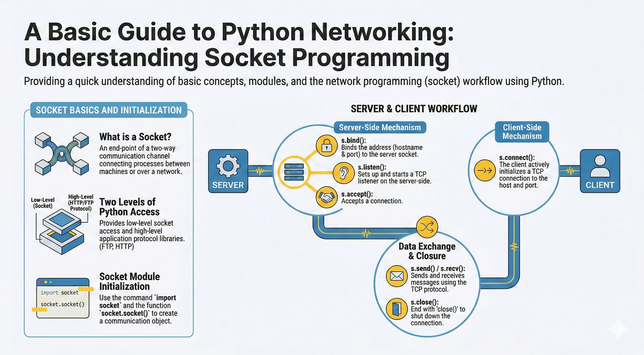Click the padlock icon beside s.bind()
Image resolution: width=644 pixels, height=355 pixels.
point(326,145)
